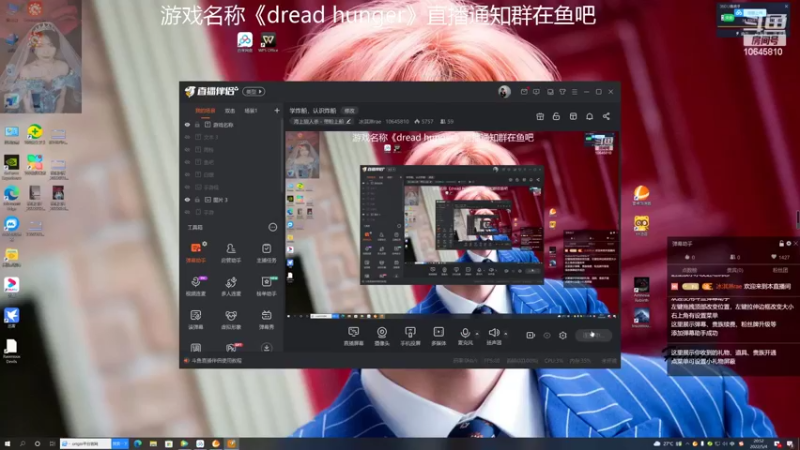Open the mode pill next to the logo
The image size is (800, 450).
tap(254, 92)
